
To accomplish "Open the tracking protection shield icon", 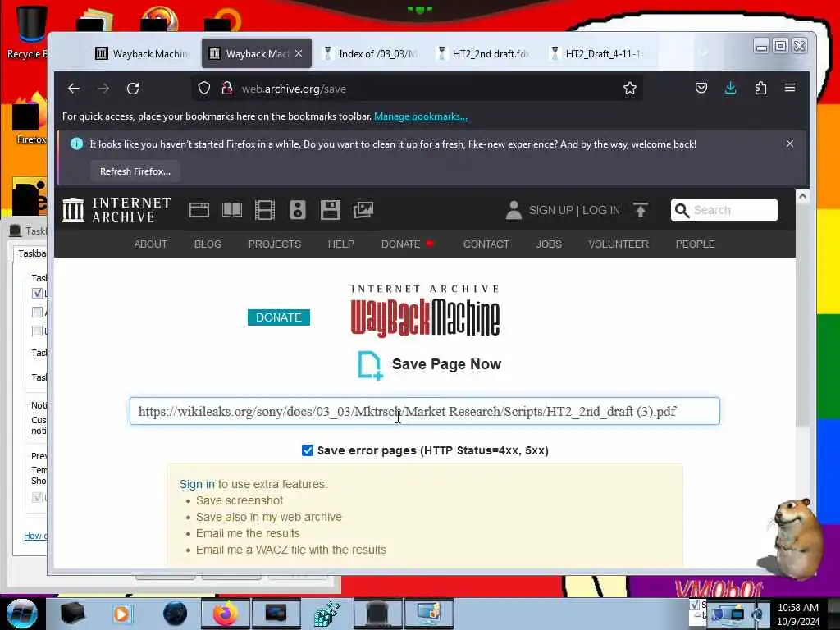I will coord(204,89).
